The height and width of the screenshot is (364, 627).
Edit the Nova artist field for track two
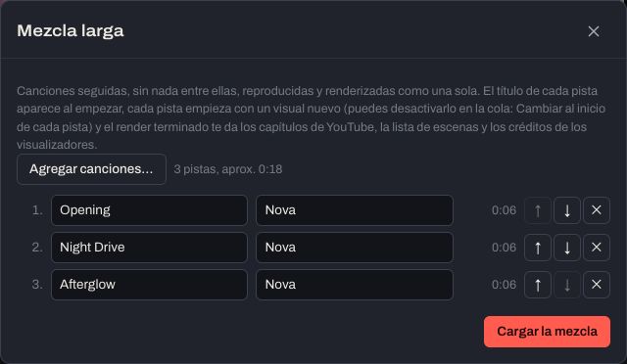(x=355, y=248)
